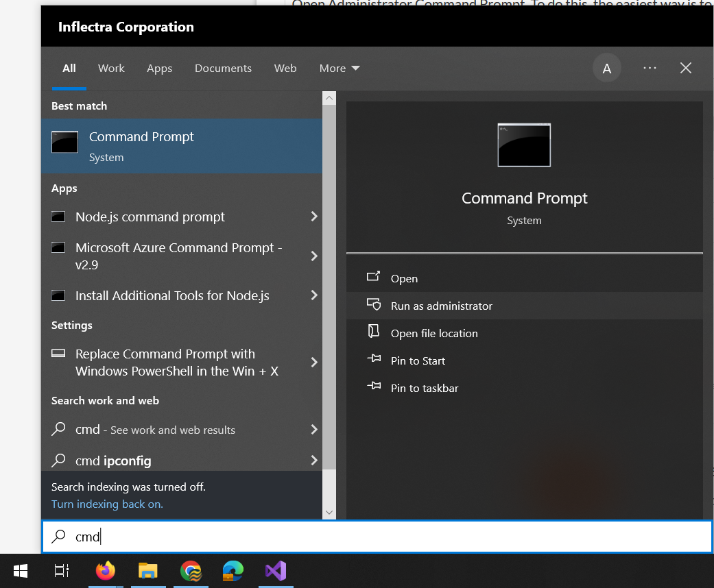This screenshot has height=588, width=714.
Task: Expand Install Additional Tools for Node.js arrow
Action: pyautogui.click(x=314, y=295)
